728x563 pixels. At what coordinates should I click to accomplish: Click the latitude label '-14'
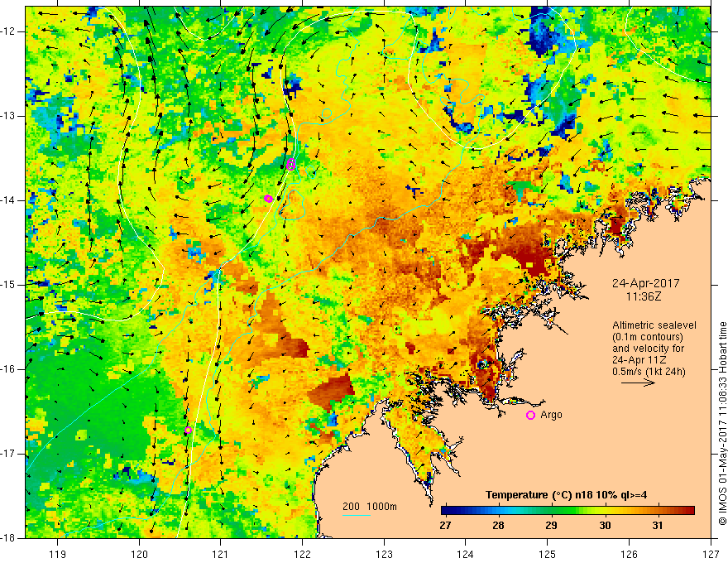point(9,200)
